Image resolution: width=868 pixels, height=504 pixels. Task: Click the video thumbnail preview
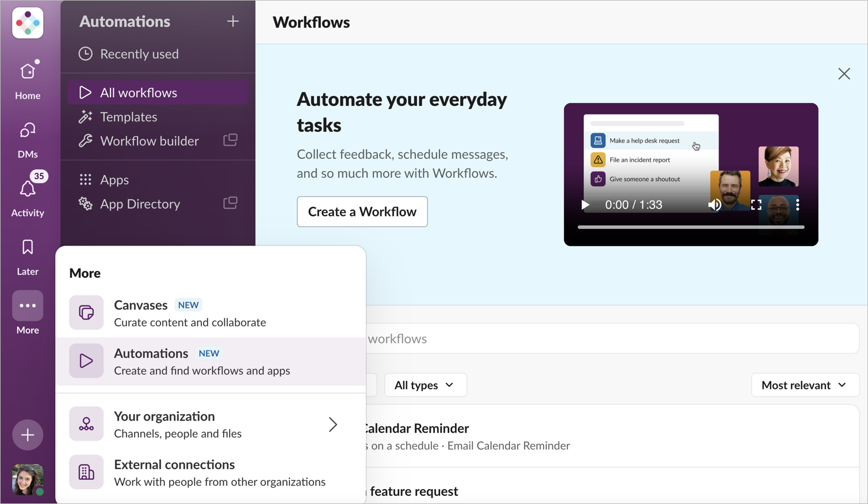click(691, 174)
